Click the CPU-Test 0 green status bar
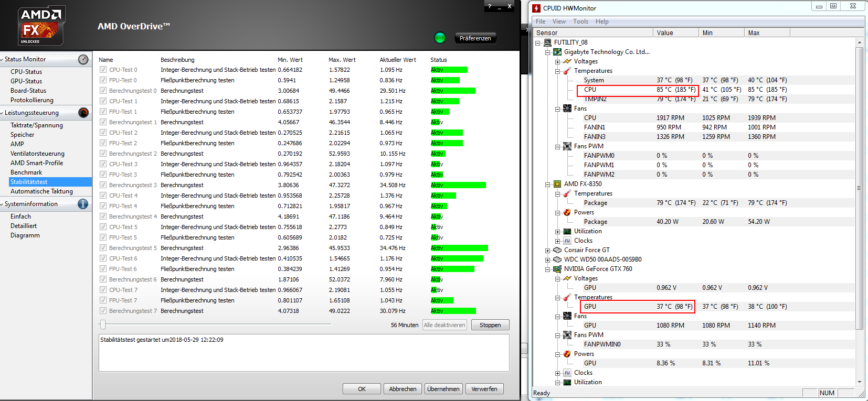 pos(449,70)
